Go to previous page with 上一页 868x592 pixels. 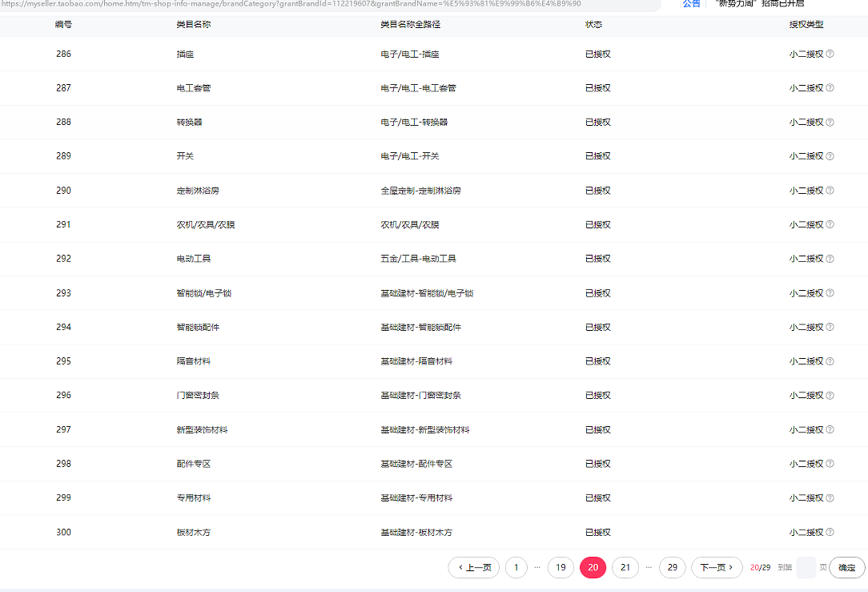tap(474, 568)
